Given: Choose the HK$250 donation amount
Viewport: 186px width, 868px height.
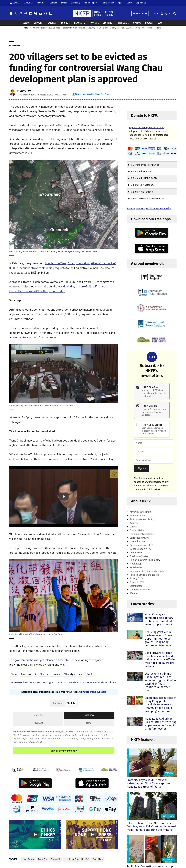Looking at the screenshot, I should coord(89,715).
